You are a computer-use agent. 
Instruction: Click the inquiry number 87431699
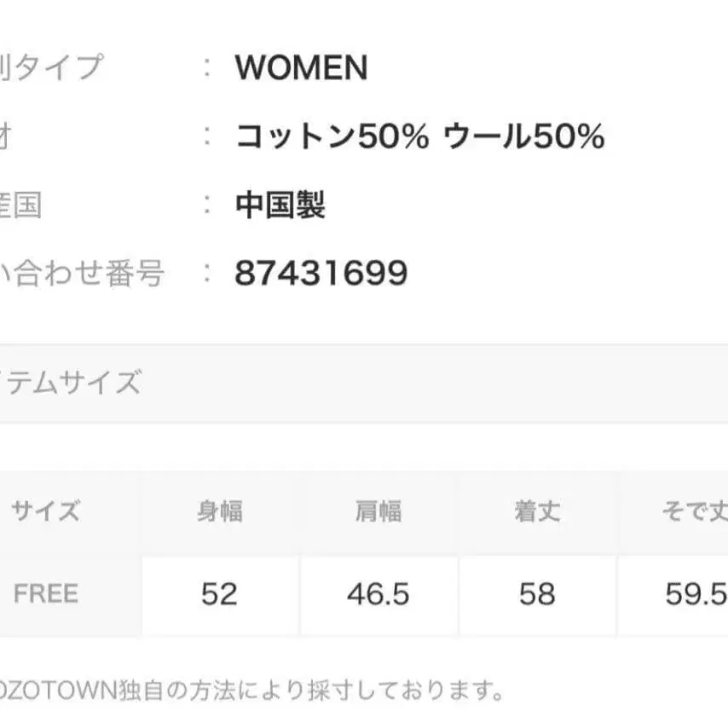321,274
